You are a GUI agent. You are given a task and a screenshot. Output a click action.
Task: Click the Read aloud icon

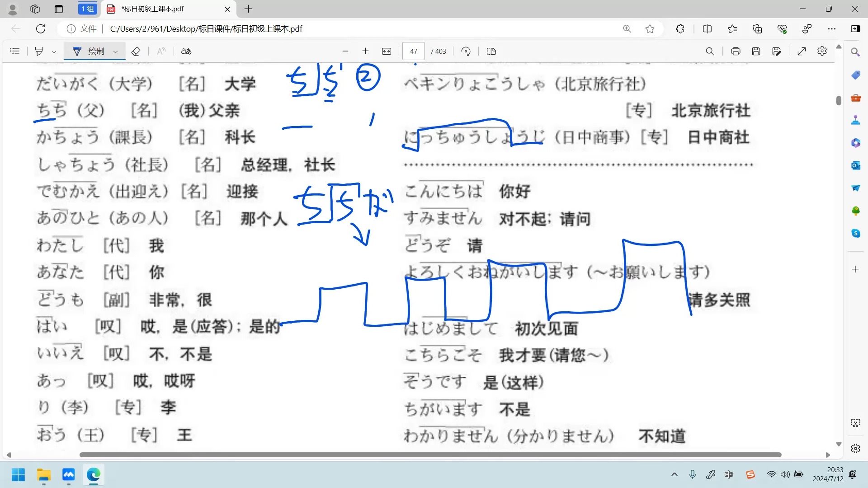(x=161, y=51)
